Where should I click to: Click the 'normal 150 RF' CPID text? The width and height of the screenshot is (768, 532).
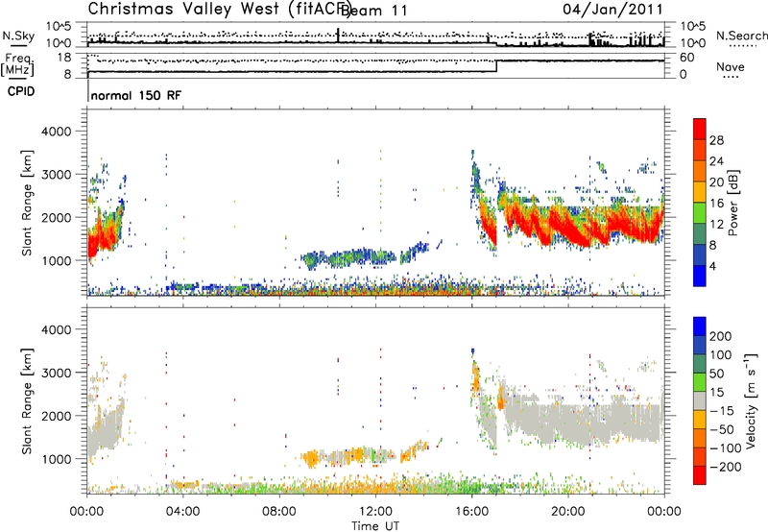(135, 95)
